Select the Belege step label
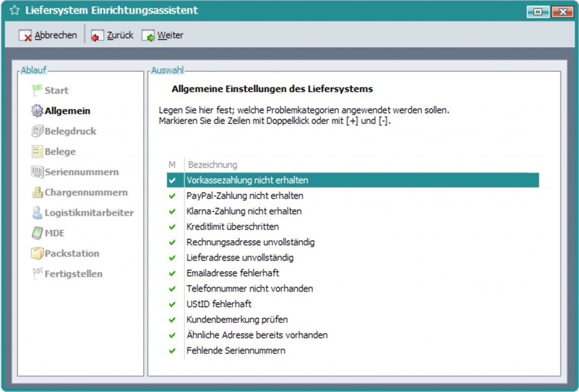Screen dimensions: 579x392 [x=60, y=152]
